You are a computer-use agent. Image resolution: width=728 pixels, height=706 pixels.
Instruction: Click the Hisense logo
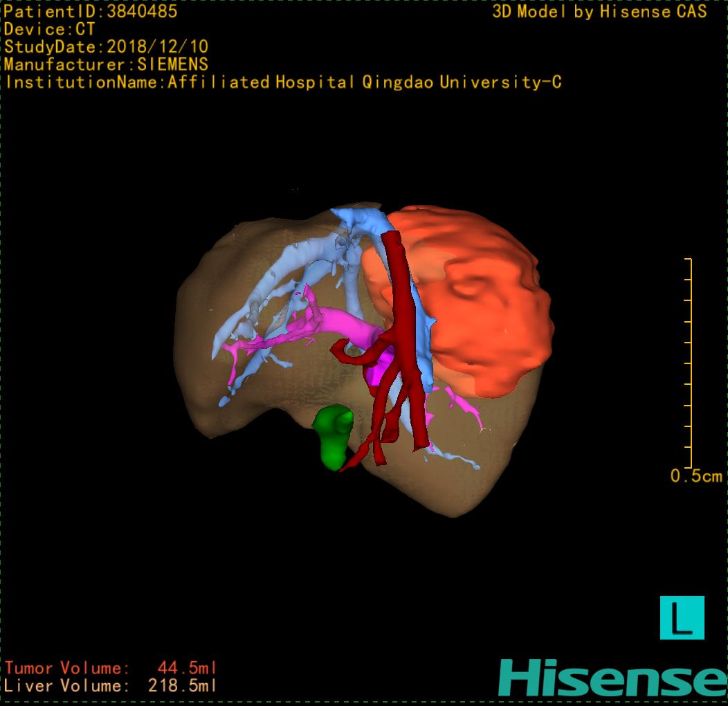[612, 678]
